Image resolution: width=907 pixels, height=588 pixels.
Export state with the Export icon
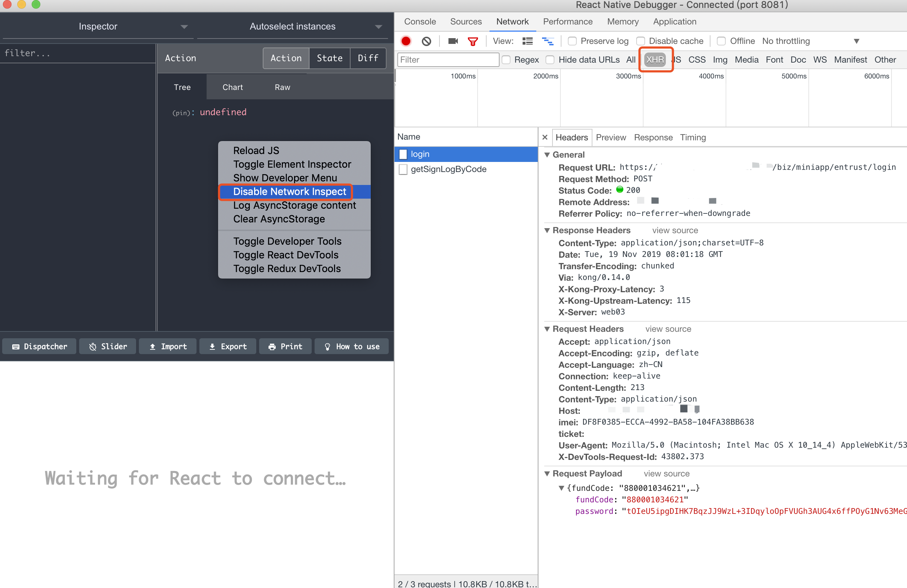227,346
